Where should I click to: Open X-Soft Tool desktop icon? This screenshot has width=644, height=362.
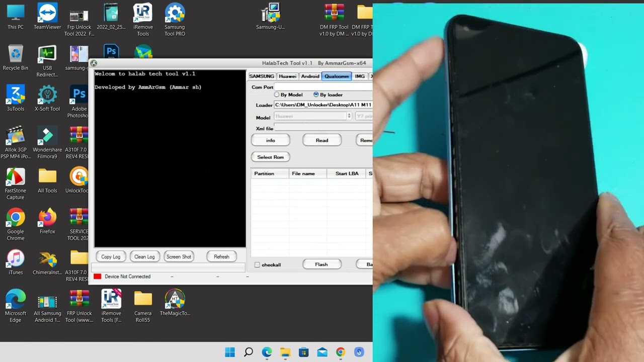tap(47, 99)
